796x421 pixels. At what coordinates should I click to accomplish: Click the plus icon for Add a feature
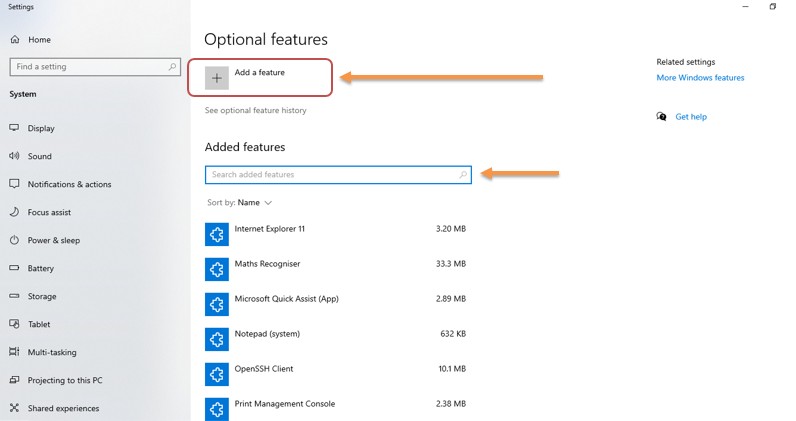217,78
